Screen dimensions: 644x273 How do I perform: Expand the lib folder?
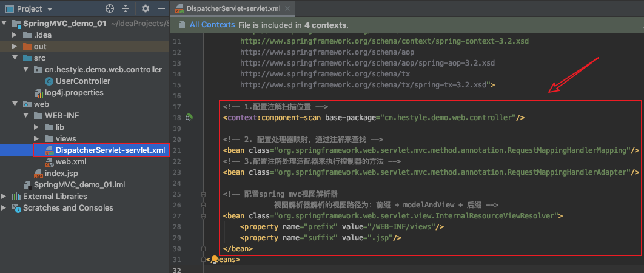point(36,127)
